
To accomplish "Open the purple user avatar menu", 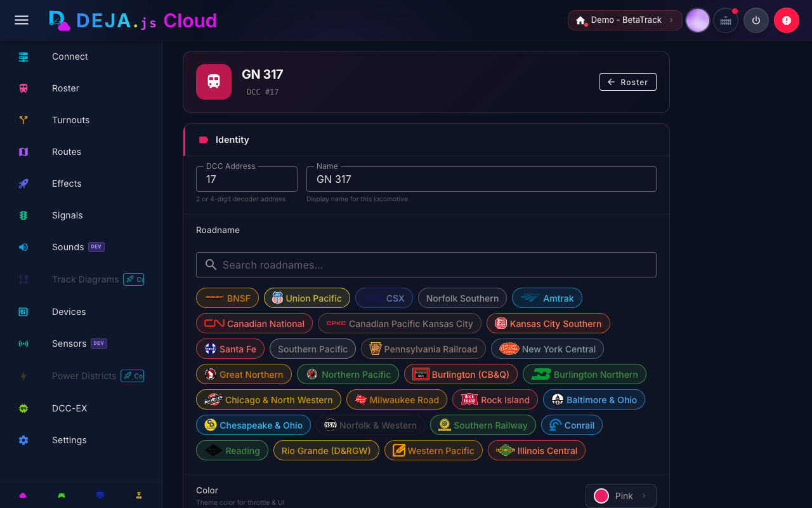I will click(698, 20).
